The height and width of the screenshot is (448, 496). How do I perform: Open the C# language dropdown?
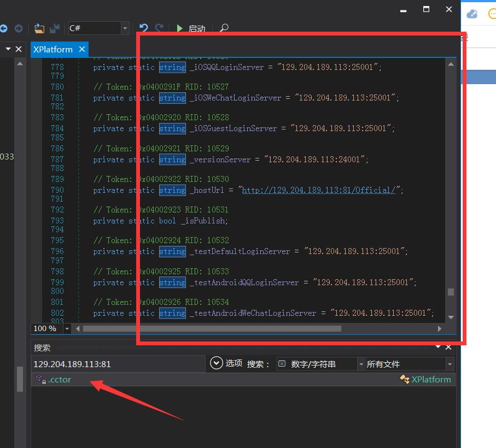(125, 28)
